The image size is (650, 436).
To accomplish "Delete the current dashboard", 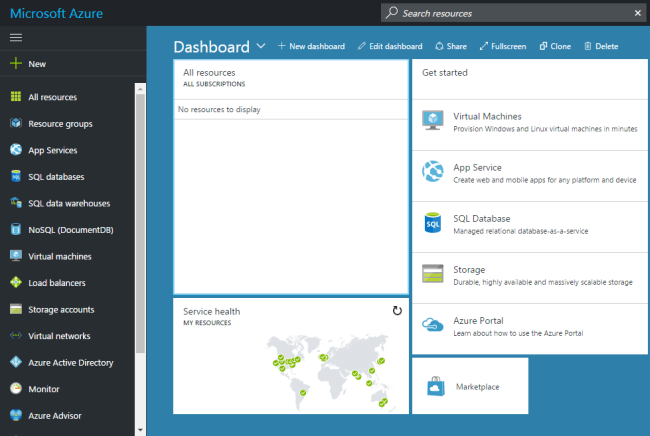I will pyautogui.click(x=601, y=46).
